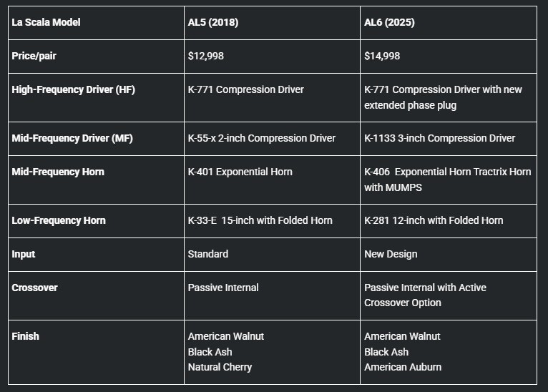
Task: Click the Passive Internal with Active Crossover text
Action: click(x=426, y=295)
